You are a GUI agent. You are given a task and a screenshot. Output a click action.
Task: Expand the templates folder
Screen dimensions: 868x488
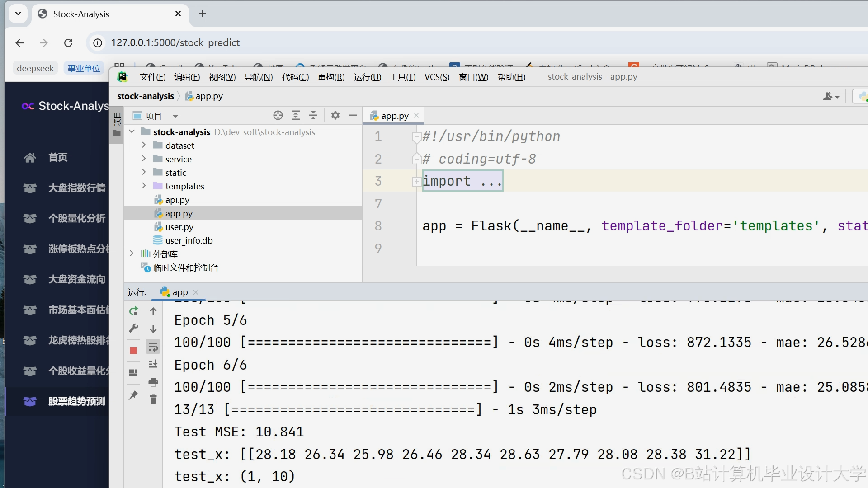click(x=144, y=186)
